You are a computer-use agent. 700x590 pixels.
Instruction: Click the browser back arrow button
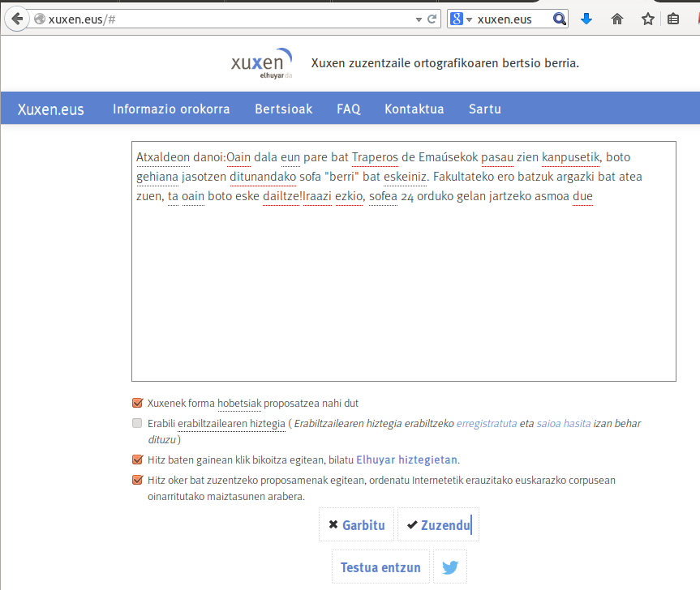click(17, 19)
